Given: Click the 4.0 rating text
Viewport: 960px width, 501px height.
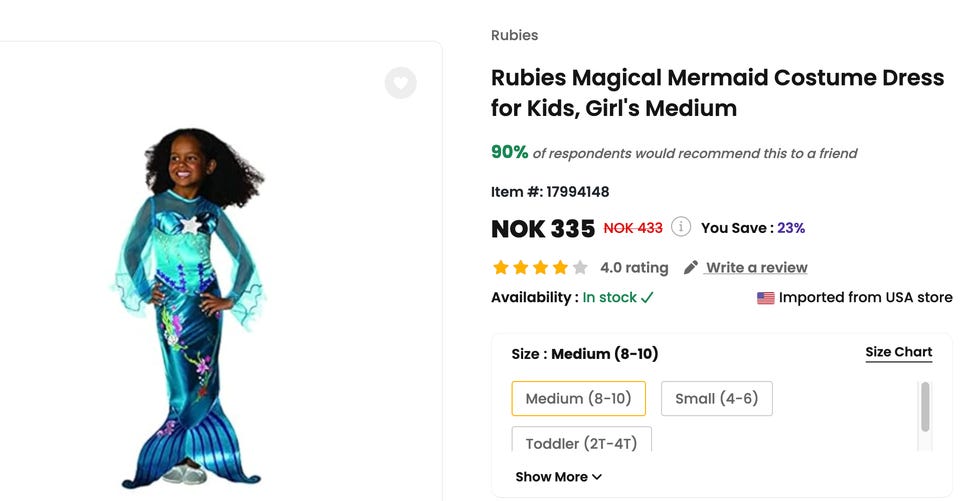Looking at the screenshot, I should (x=634, y=268).
